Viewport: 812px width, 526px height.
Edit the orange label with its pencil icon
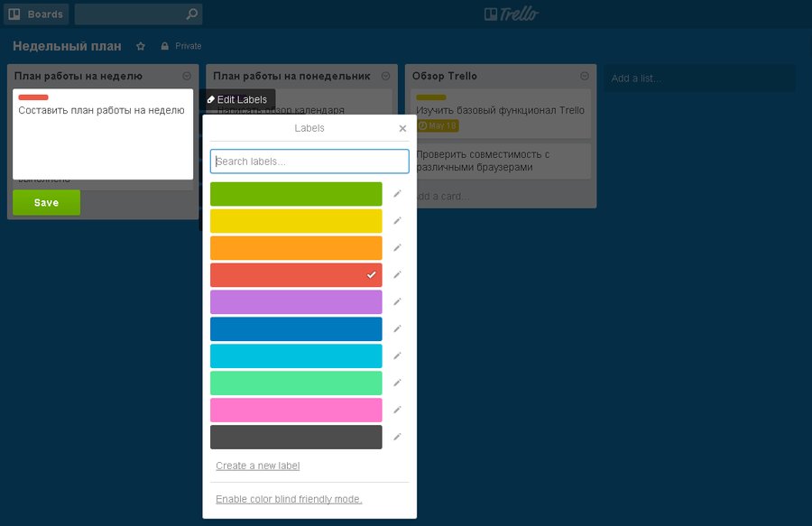[397, 247]
